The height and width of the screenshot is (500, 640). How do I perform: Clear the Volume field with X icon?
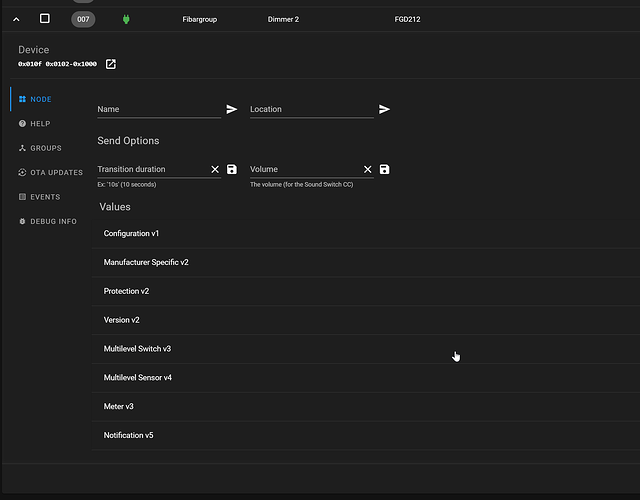(368, 170)
